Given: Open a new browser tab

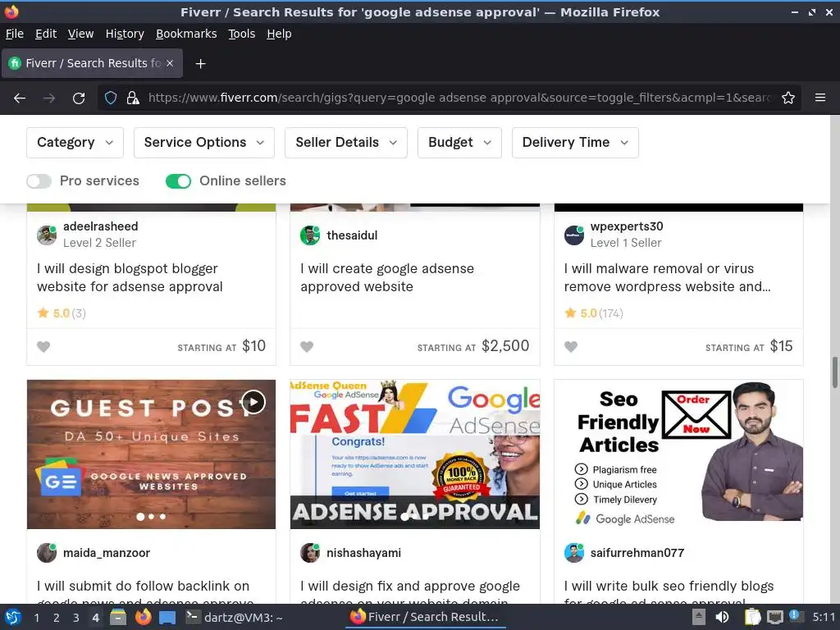Looking at the screenshot, I should pos(200,64).
